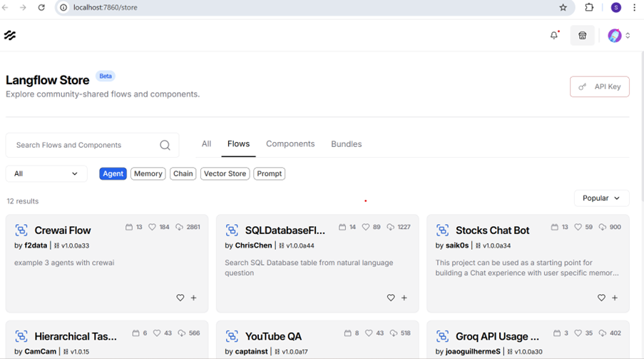The width and height of the screenshot is (644, 359).
Task: Click the Crewai Flow flow icon
Action: tap(21, 231)
